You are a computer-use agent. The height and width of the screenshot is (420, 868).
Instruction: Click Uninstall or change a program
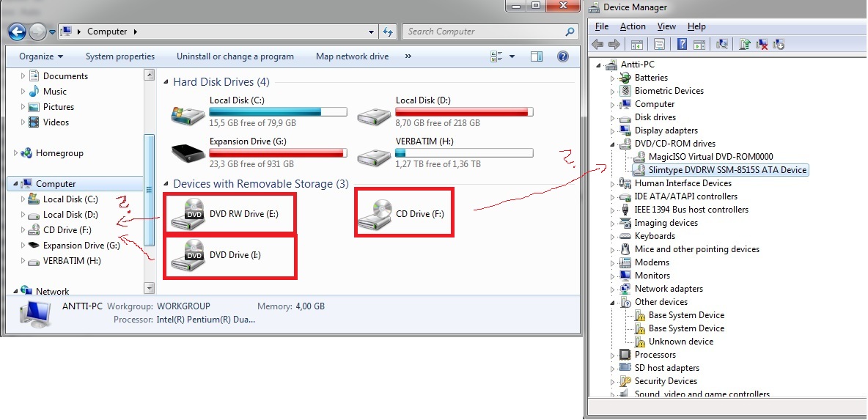coord(235,56)
